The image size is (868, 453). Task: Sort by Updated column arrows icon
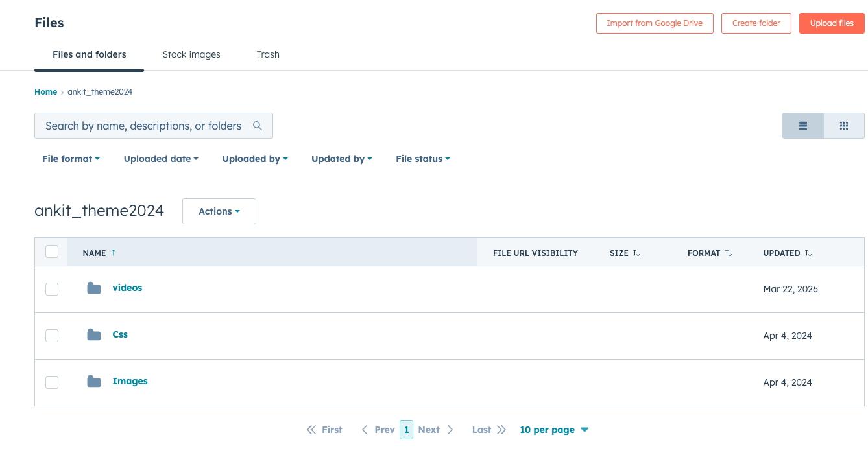coord(808,253)
